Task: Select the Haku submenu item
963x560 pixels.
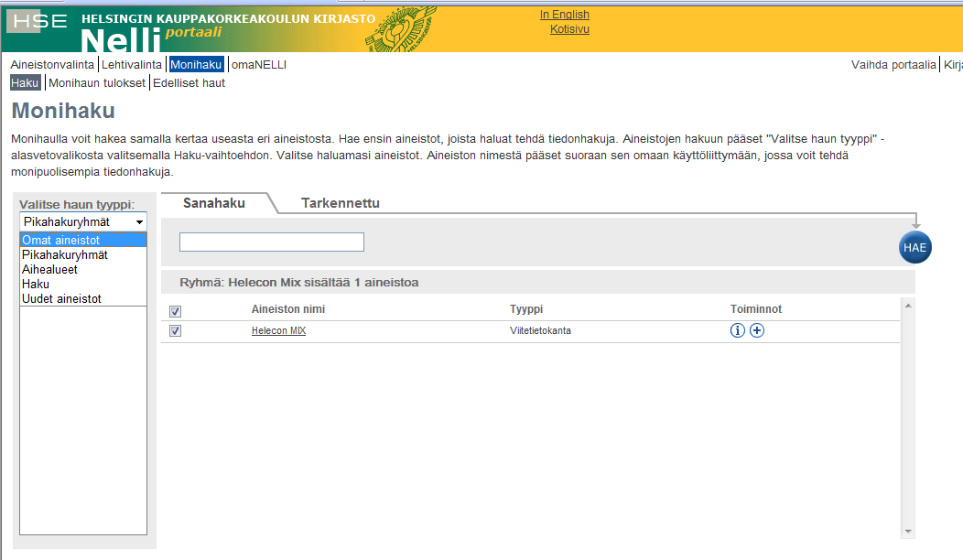Action: [x=26, y=83]
